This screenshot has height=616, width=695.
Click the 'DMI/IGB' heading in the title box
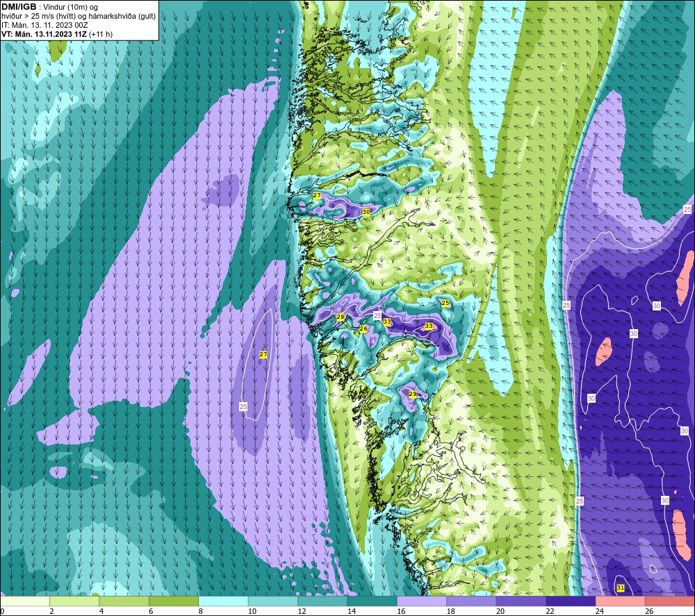19,7
